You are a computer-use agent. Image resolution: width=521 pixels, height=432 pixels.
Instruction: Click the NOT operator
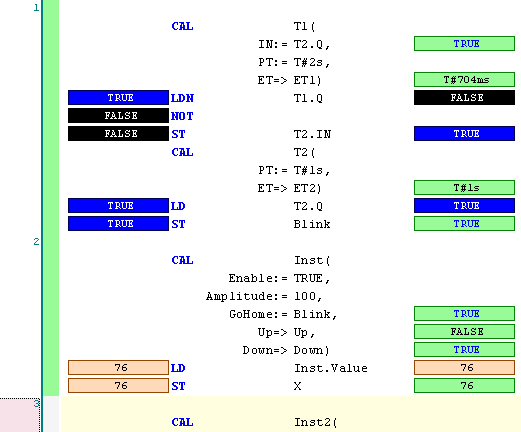pyautogui.click(x=182, y=116)
